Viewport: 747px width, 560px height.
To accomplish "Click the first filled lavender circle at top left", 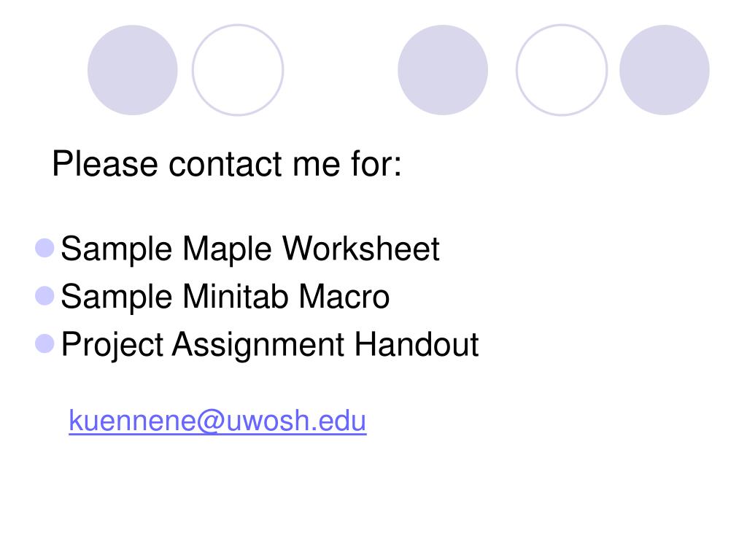I will (x=133, y=70).
